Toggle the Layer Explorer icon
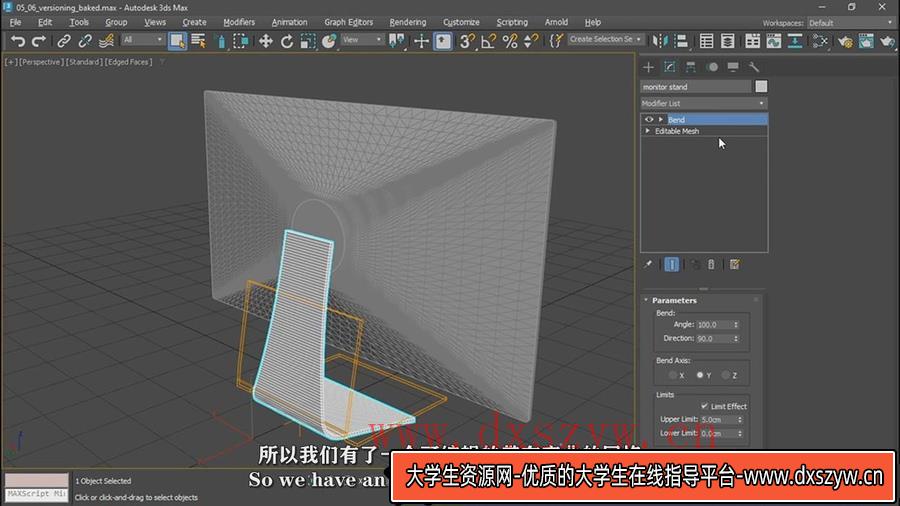 [728, 41]
